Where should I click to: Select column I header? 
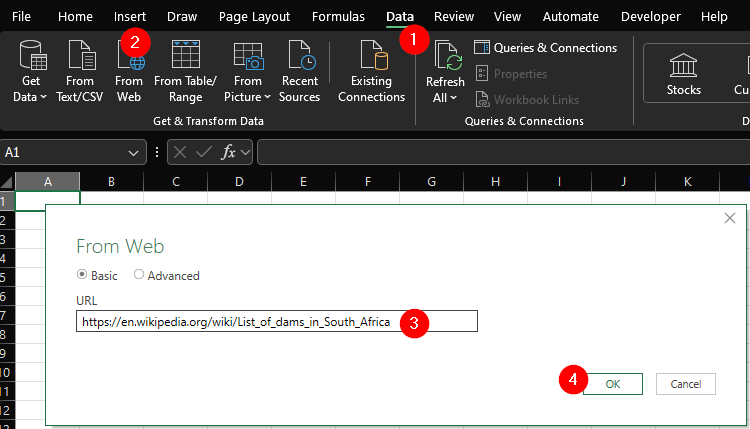(x=559, y=182)
